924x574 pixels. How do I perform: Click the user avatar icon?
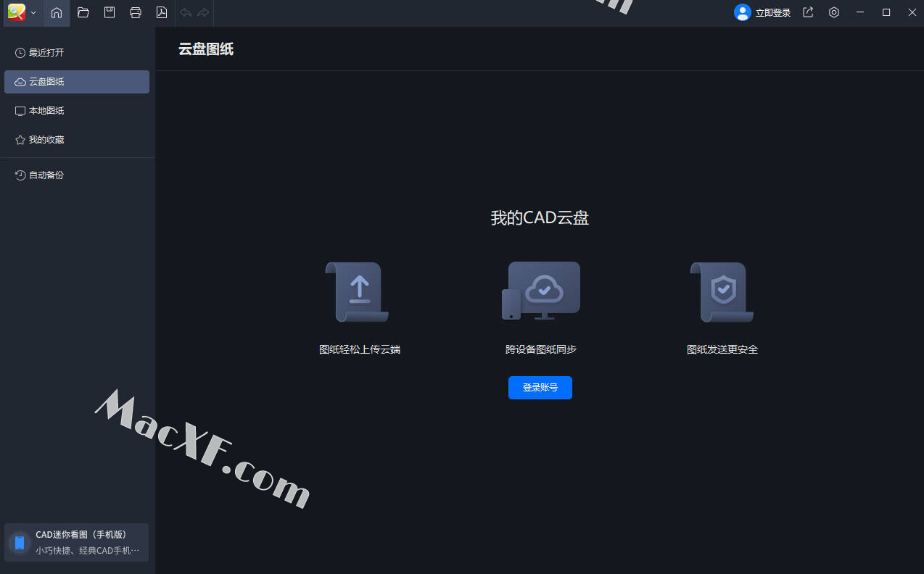(742, 12)
